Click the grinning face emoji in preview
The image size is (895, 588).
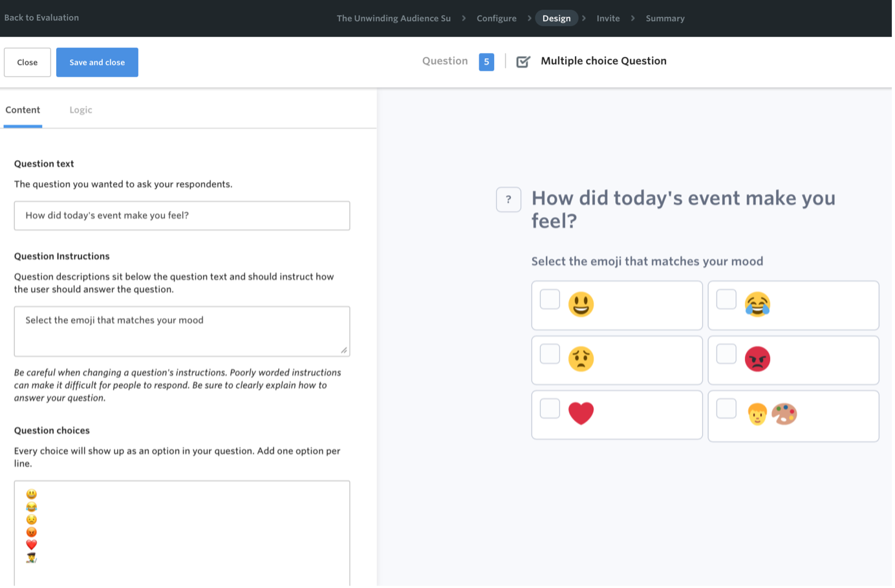pyautogui.click(x=581, y=304)
